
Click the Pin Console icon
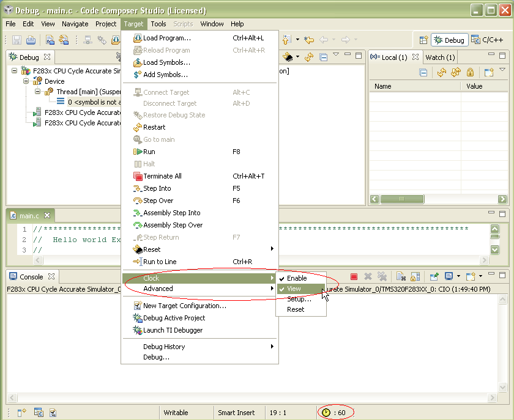pos(434,277)
